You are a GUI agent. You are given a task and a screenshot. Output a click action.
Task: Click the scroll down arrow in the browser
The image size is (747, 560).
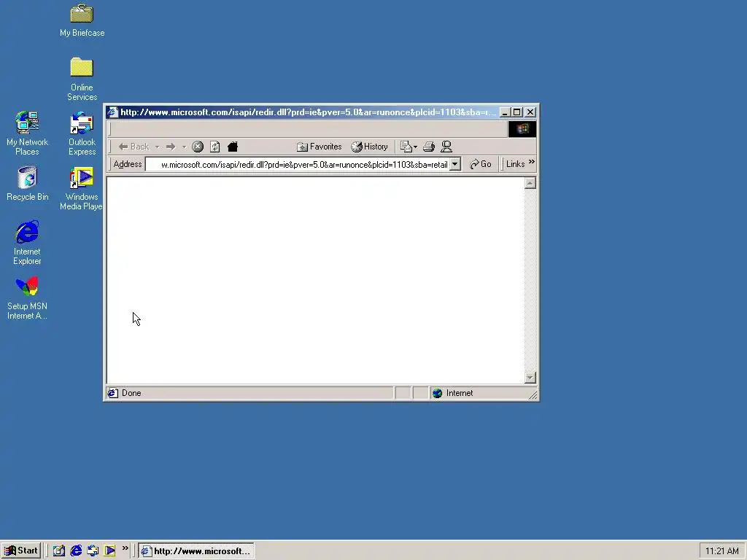pos(530,378)
